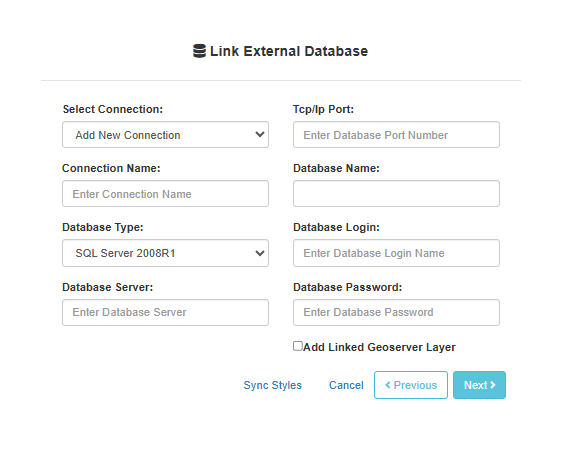Screen dimensions: 587x463
Task: Click the Link External Database heading
Action: (289, 51)
